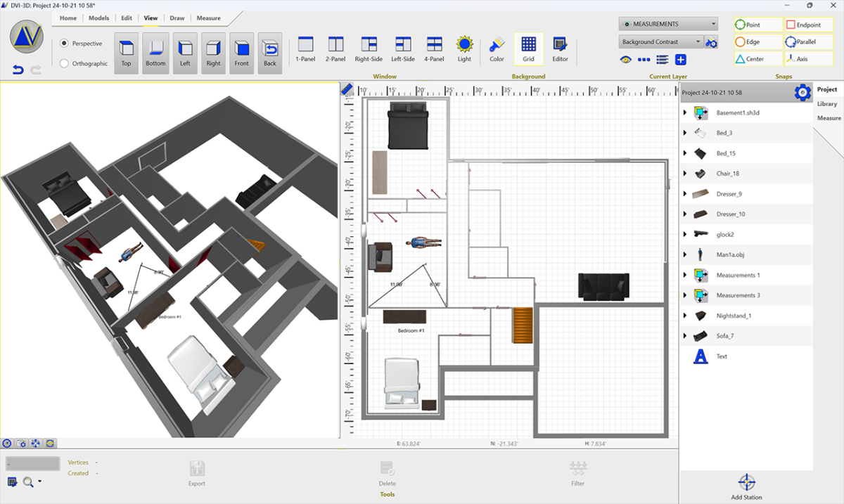Open the Light settings sun icon
The width and height of the screenshot is (844, 504).
point(464,45)
